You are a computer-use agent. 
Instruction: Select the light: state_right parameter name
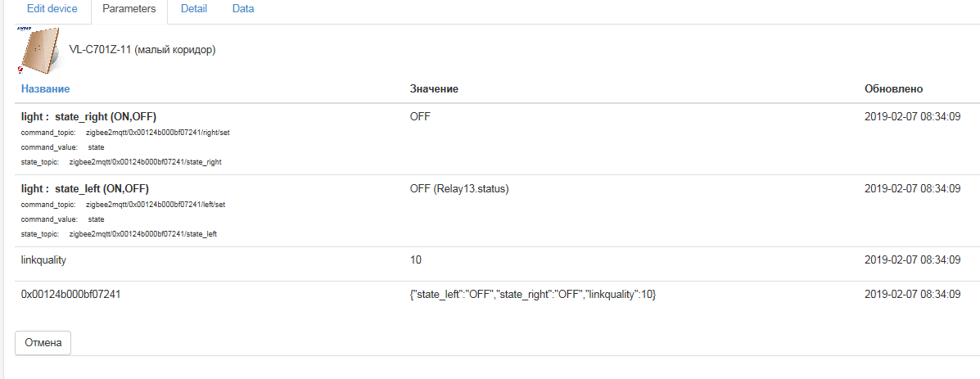coord(88,117)
